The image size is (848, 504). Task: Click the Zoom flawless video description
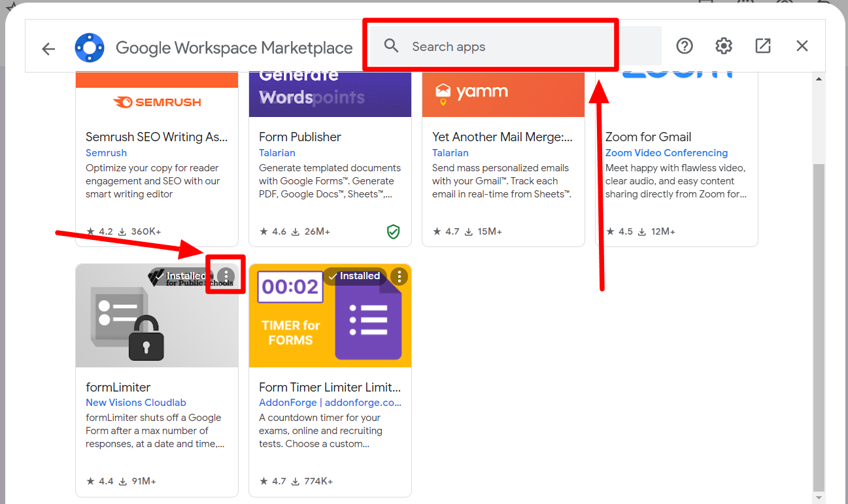tap(676, 181)
